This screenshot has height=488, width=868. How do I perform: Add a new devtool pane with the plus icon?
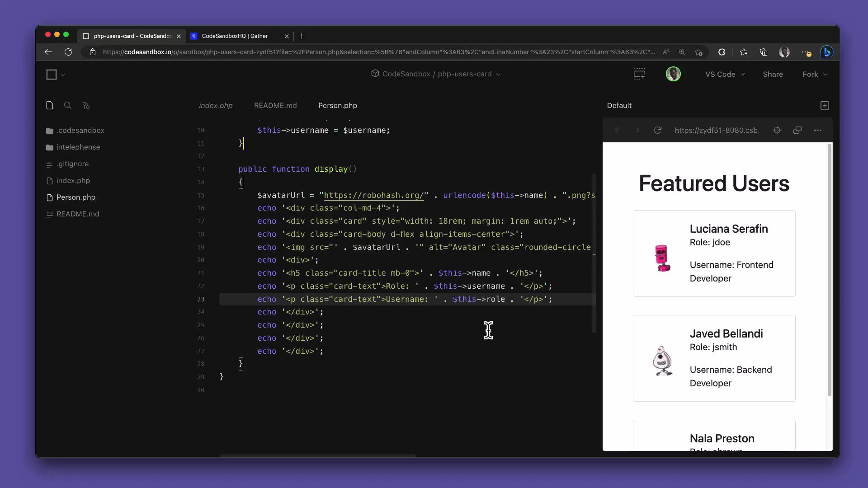(824, 105)
